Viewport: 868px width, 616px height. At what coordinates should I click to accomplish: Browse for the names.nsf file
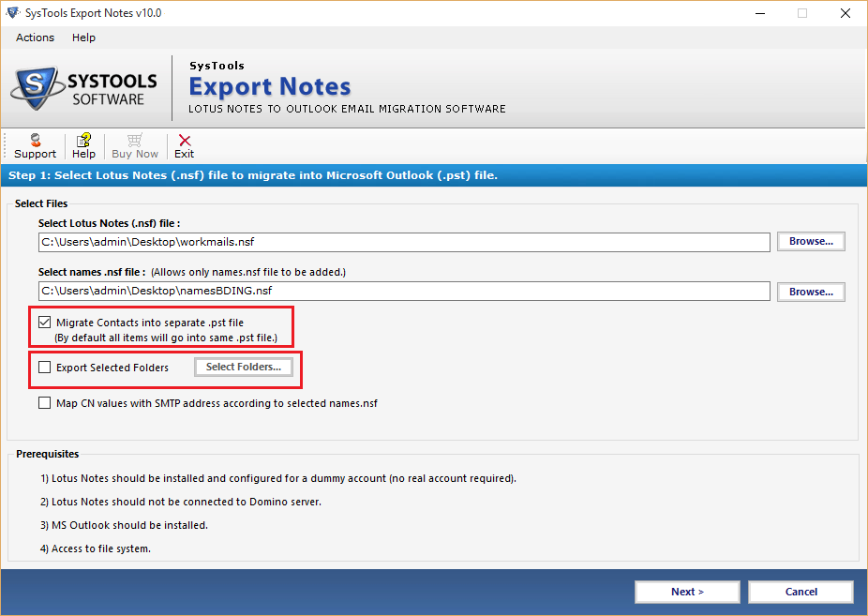[x=811, y=292]
